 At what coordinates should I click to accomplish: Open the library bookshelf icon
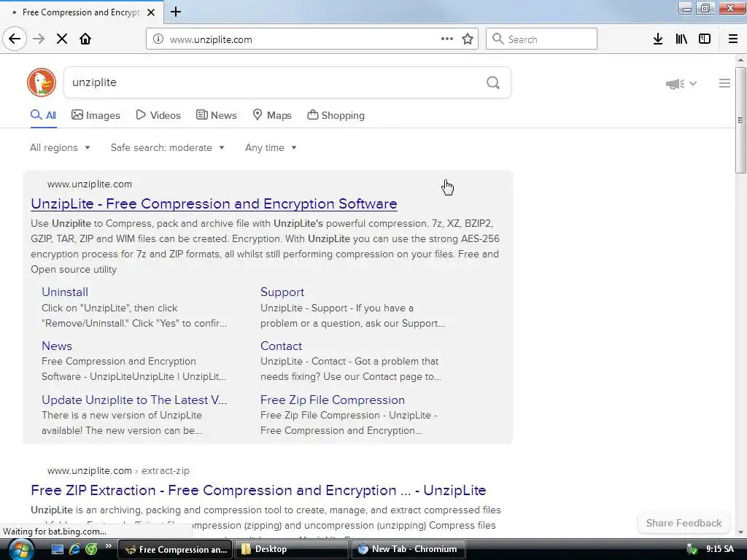click(x=681, y=39)
